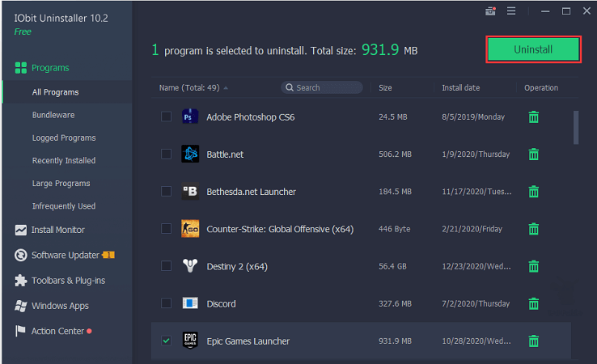The width and height of the screenshot is (597, 364).
Task: Show Infrequently Used programs
Action: [x=64, y=206]
